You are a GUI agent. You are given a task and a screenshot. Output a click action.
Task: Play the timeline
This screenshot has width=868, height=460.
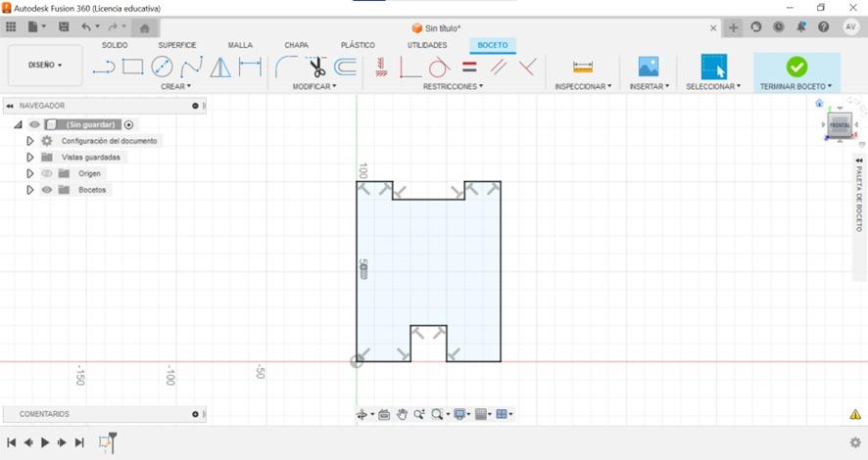[45, 442]
